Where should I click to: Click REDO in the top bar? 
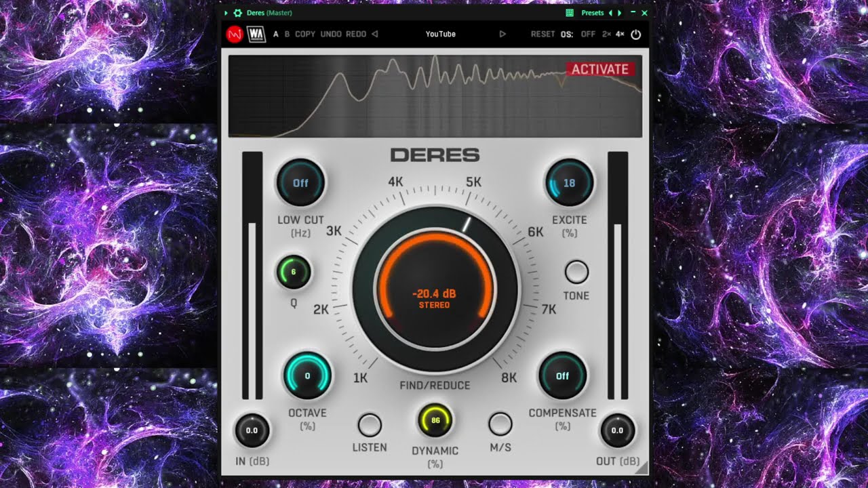coord(356,34)
